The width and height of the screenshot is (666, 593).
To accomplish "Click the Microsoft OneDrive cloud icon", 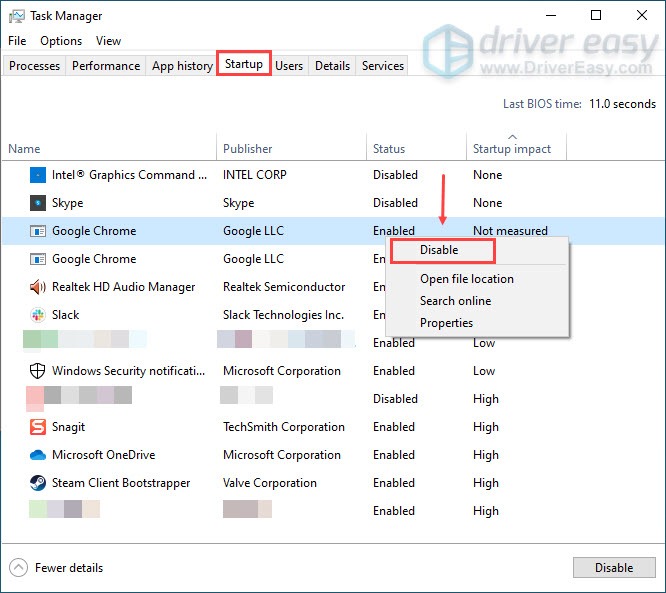I will [x=38, y=455].
